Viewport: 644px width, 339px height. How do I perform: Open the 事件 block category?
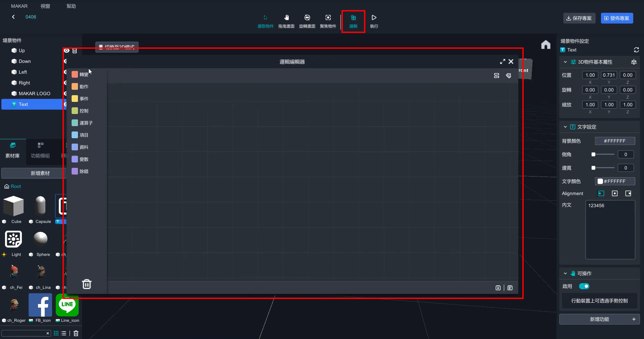[80, 99]
